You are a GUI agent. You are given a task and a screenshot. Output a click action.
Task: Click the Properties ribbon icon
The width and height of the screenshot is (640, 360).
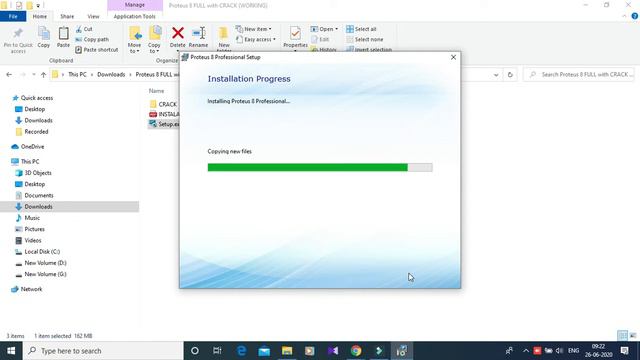[295, 33]
